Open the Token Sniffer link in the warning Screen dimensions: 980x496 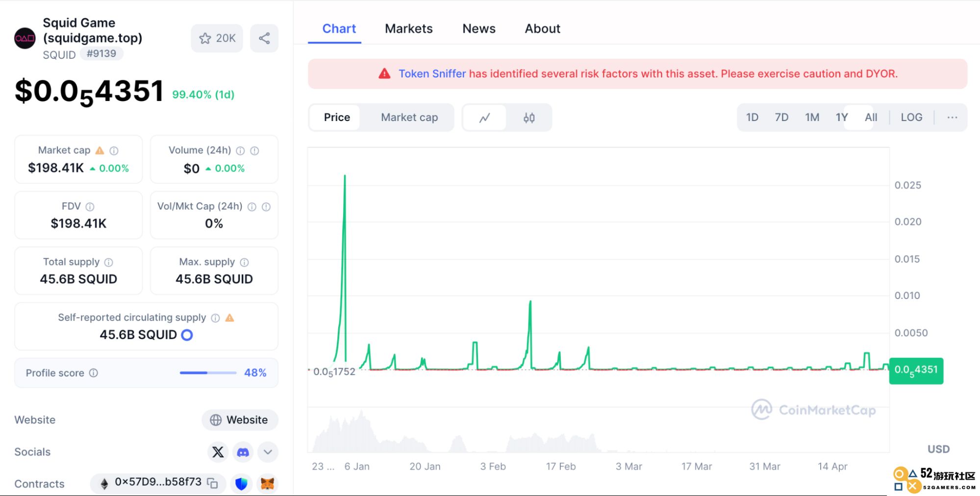coord(432,74)
